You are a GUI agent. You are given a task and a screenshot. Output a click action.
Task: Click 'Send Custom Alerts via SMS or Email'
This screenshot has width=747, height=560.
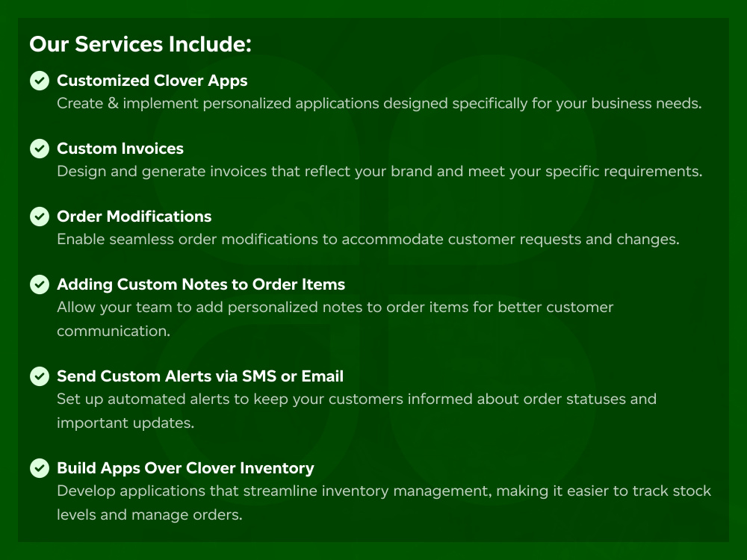point(200,376)
